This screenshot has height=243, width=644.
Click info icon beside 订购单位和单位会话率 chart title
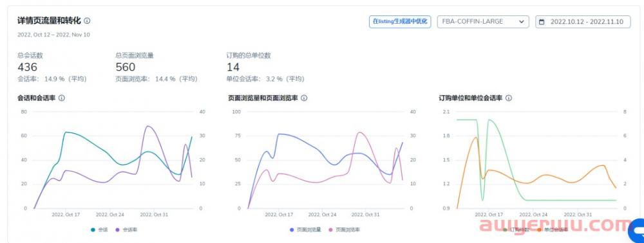[x=509, y=98]
